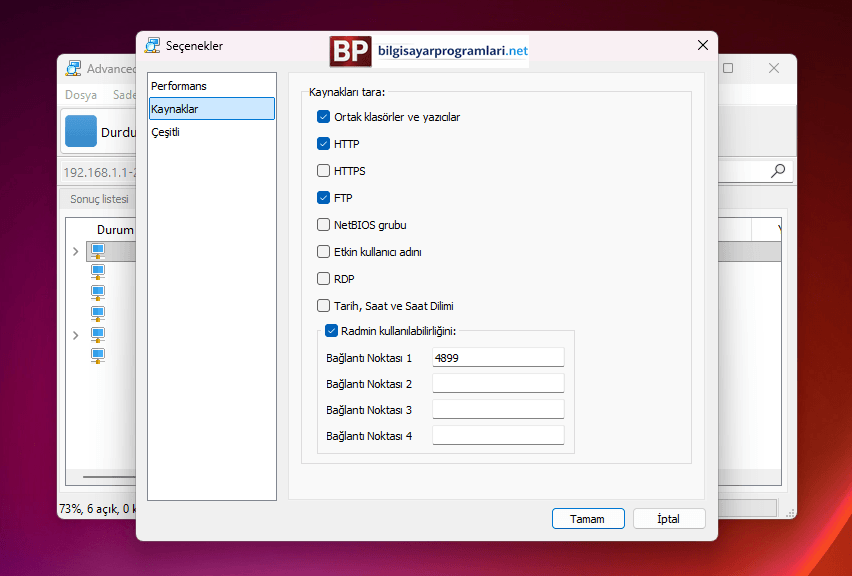852x576 pixels.
Task: Click the Seçenekler dialog title icon
Action: pos(152,46)
